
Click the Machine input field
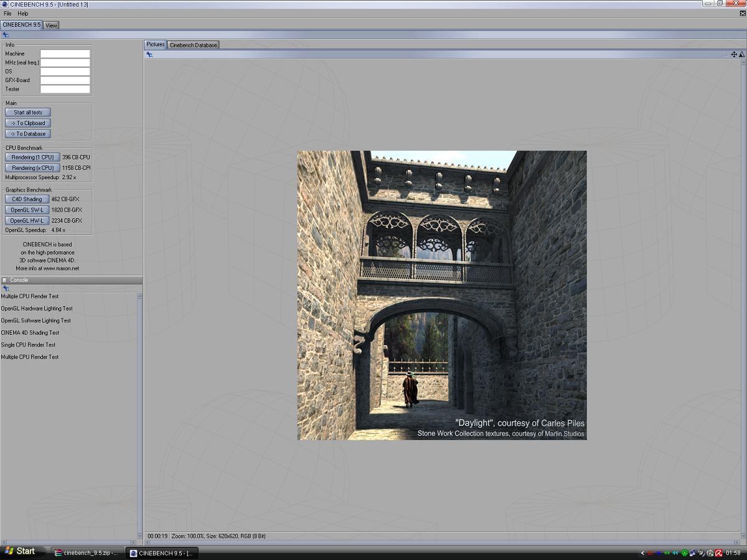(65, 54)
